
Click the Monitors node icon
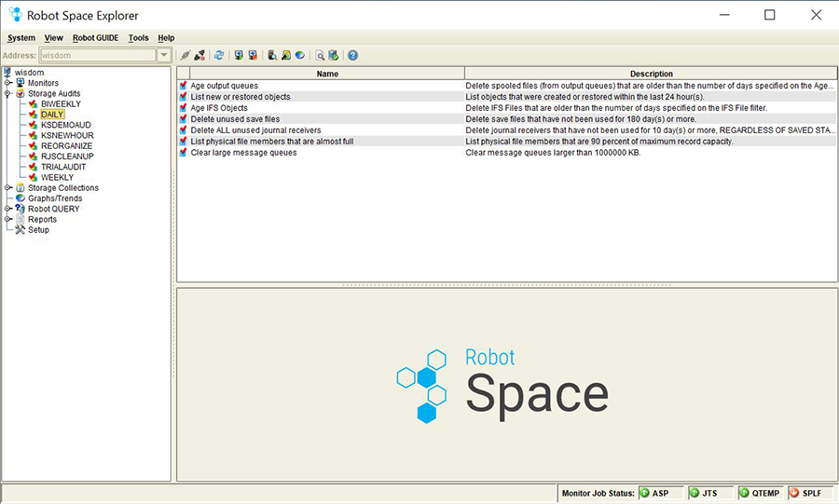21,83
